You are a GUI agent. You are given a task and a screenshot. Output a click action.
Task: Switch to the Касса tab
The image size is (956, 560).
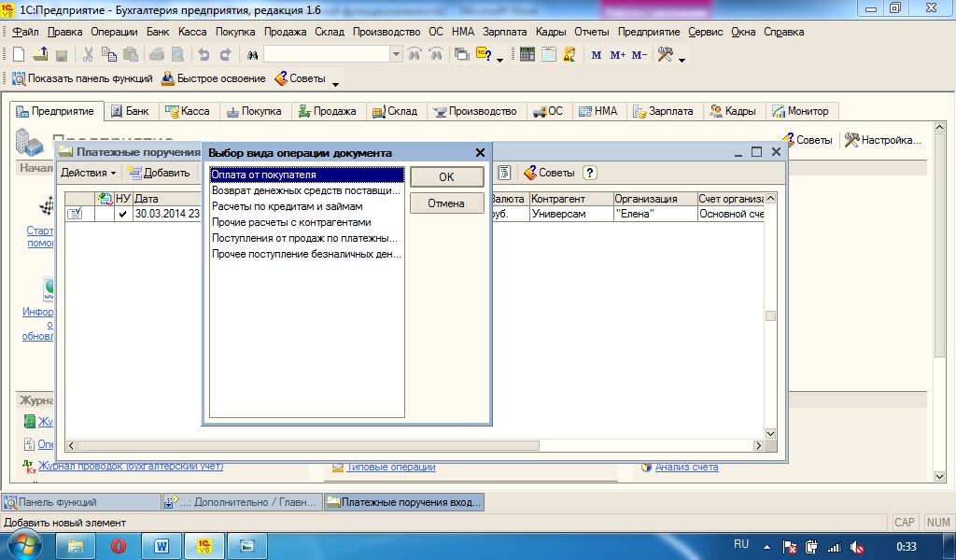(187, 111)
